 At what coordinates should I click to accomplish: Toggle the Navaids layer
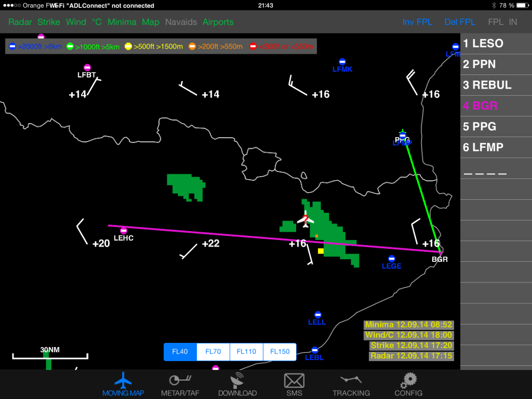[181, 22]
